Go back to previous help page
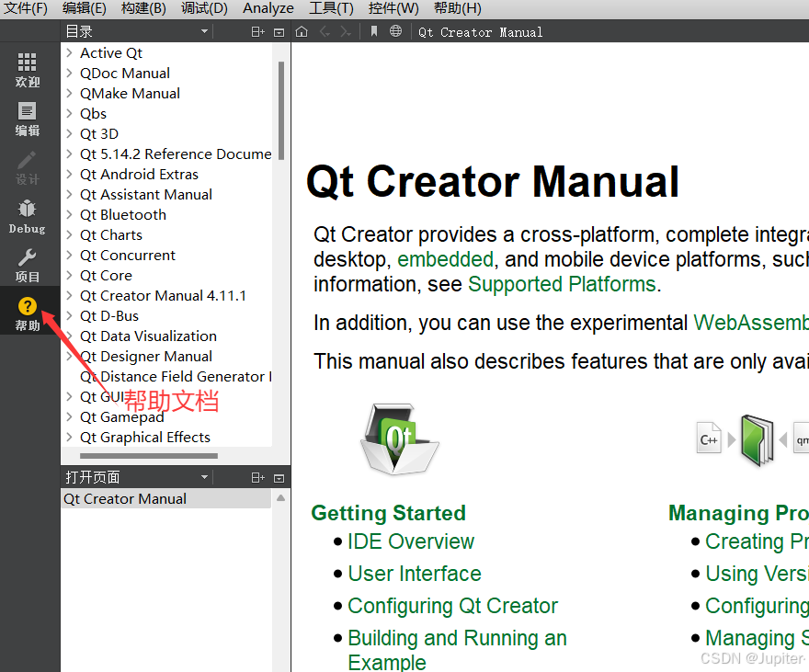 click(325, 32)
